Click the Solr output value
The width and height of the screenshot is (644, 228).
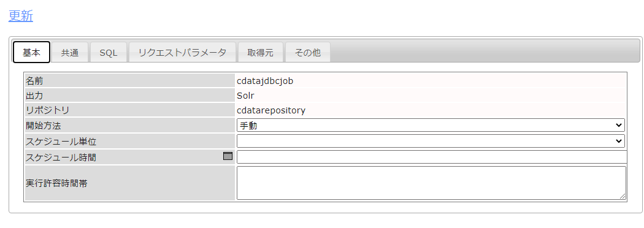245,96
